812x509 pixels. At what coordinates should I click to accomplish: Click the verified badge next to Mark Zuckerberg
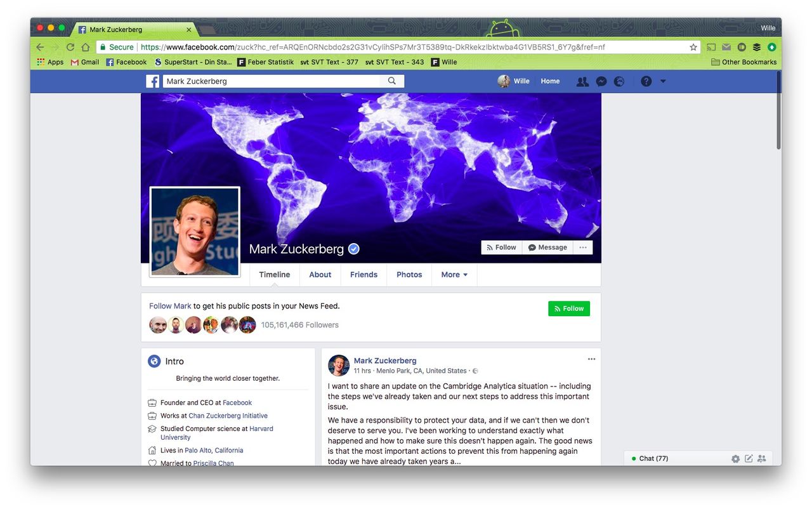coord(354,249)
